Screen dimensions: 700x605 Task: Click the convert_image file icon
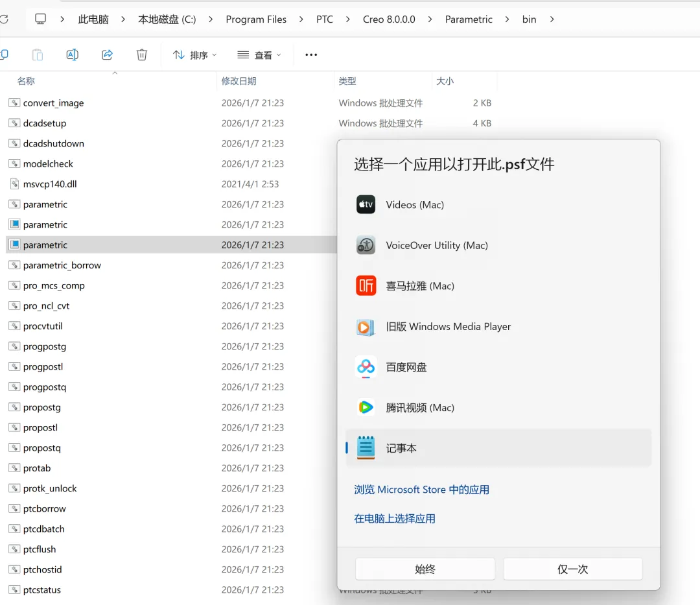14,102
